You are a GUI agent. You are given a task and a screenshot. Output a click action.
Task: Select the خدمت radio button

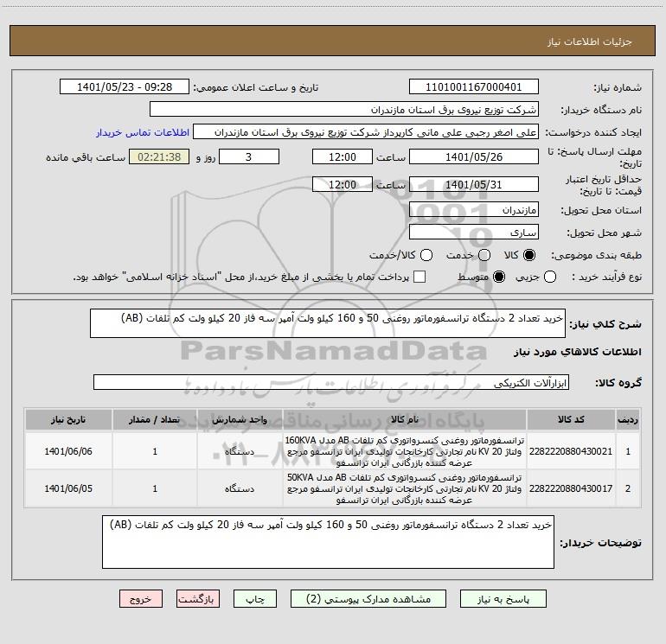click(484, 255)
